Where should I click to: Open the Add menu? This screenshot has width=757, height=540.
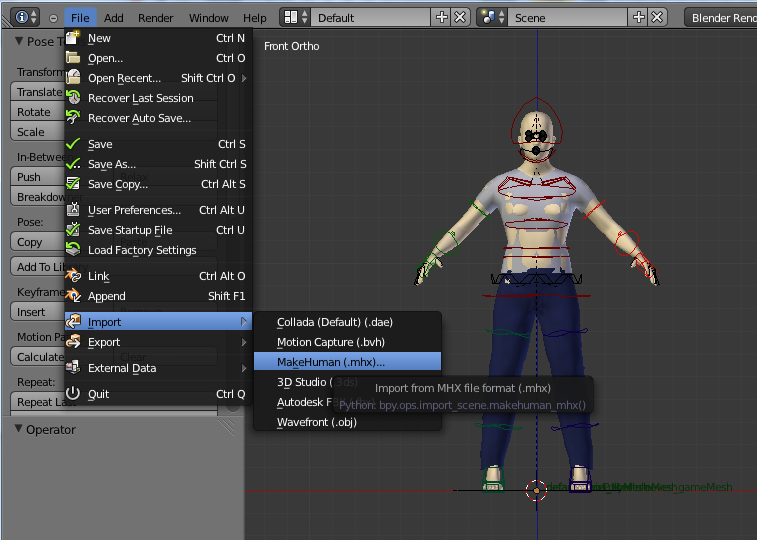click(113, 18)
